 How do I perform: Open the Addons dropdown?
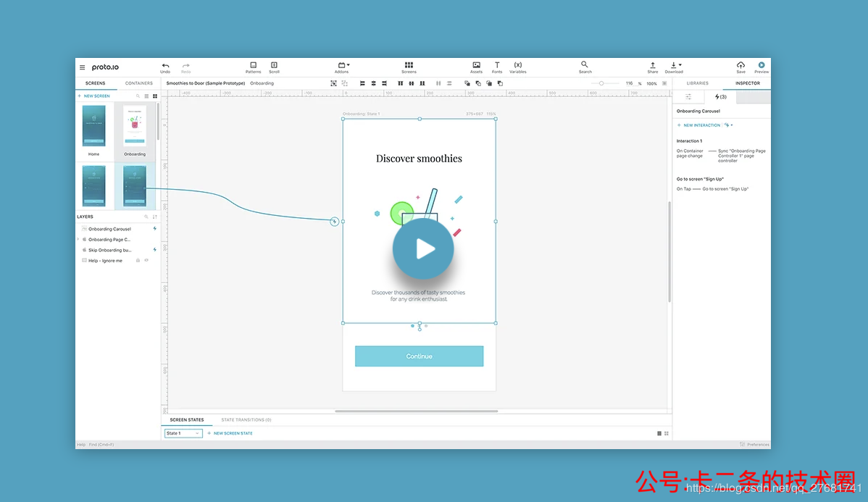(x=343, y=68)
